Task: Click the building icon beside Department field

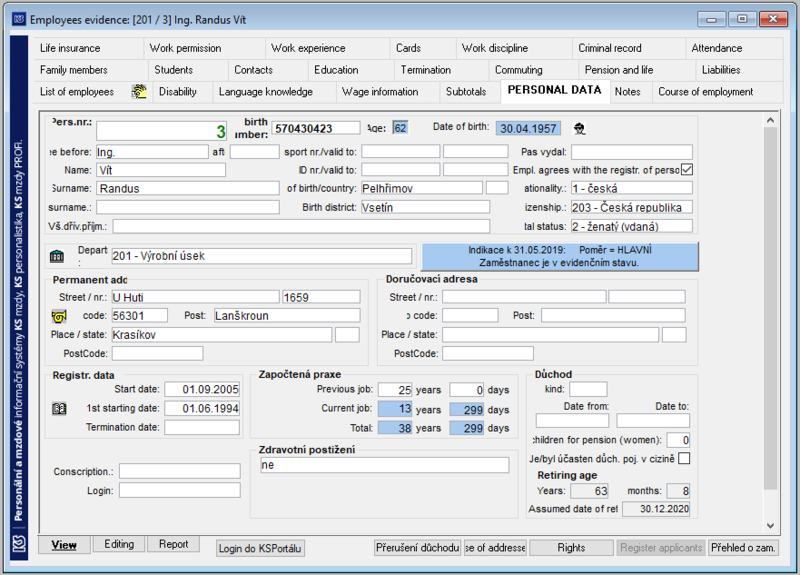Action: tap(57, 256)
